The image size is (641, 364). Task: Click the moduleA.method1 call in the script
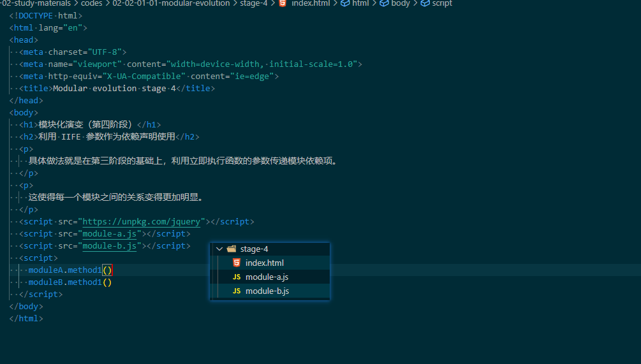click(70, 270)
